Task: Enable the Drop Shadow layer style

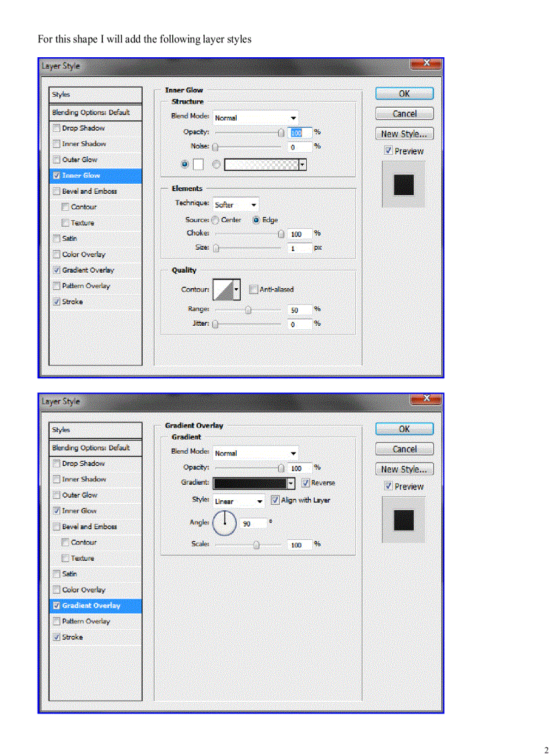Action: (x=56, y=128)
